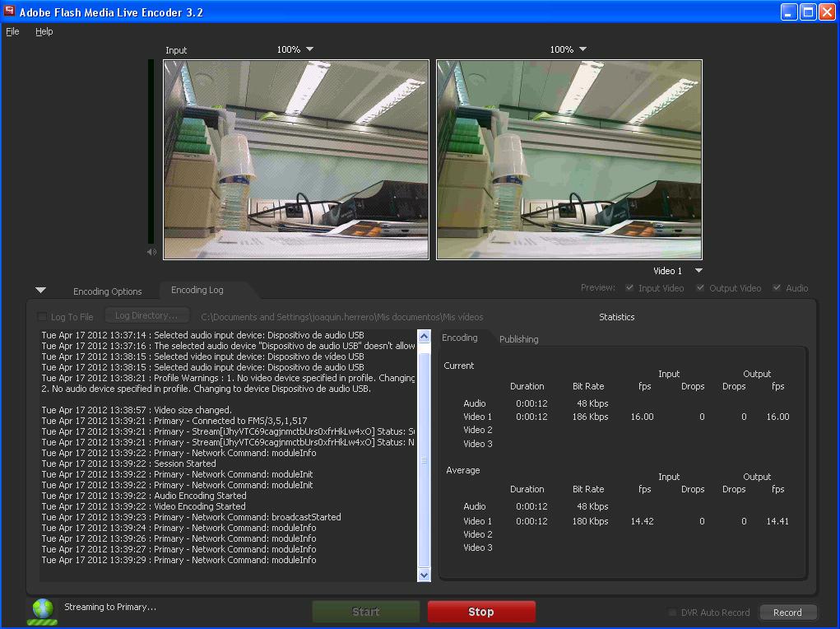Click the Adobe Flash Media Encoder title icon
This screenshot has width=840, height=629.
tap(9, 11)
